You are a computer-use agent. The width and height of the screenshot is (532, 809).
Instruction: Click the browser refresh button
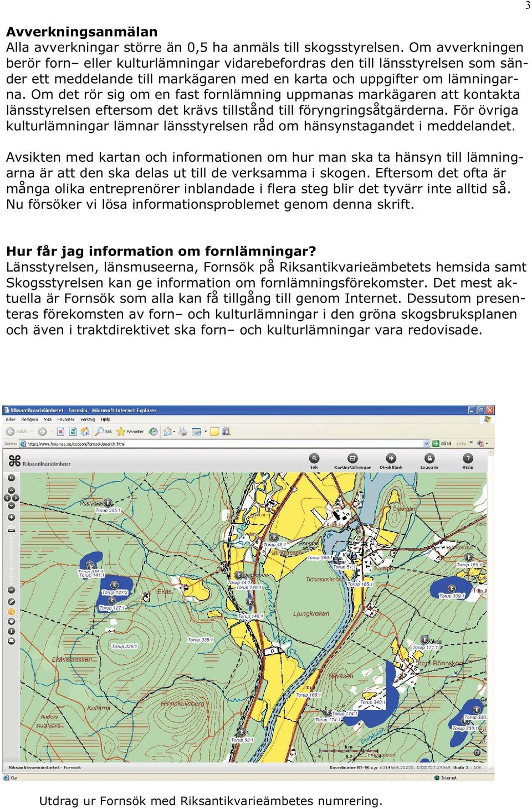click(x=74, y=431)
